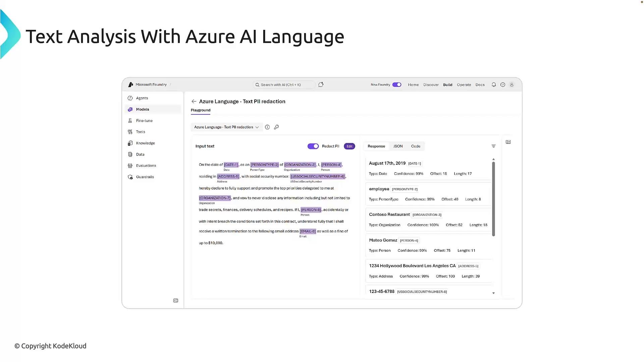Open the Azure Language - Text PII redaction dropdown
This screenshot has width=644, height=362.
coord(226,127)
